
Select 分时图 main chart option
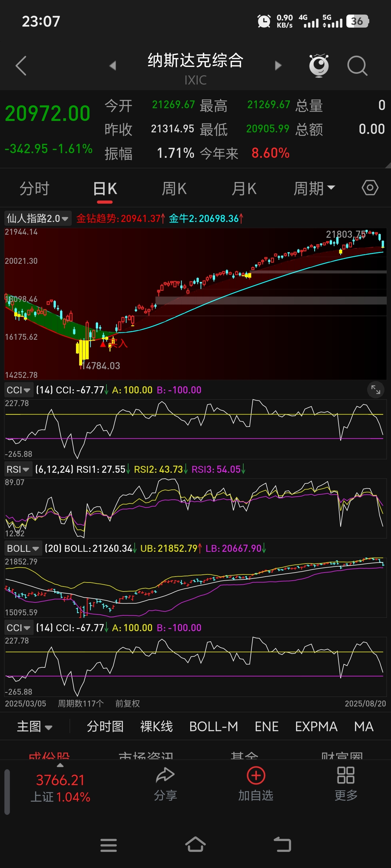click(105, 726)
